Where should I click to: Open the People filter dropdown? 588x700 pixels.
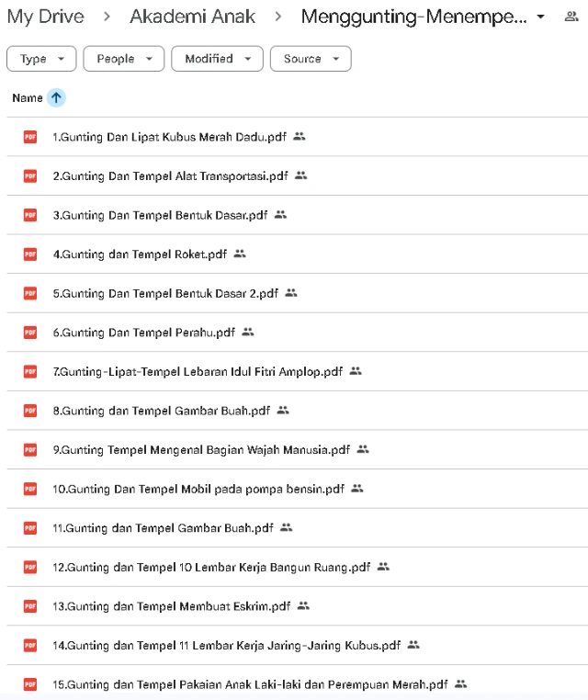123,59
